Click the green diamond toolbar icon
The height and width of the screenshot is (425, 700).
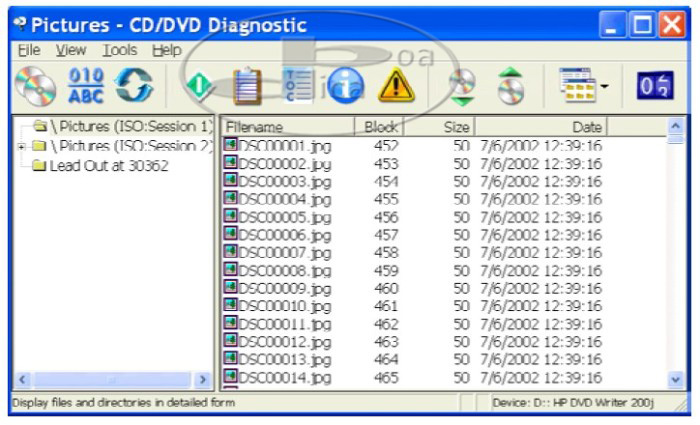[x=200, y=88]
